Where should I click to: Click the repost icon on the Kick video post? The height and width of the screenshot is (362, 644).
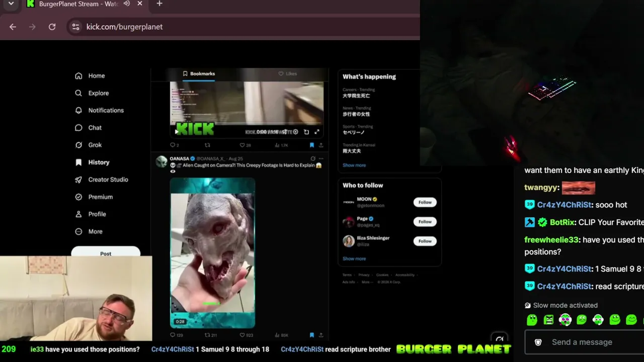click(x=207, y=145)
